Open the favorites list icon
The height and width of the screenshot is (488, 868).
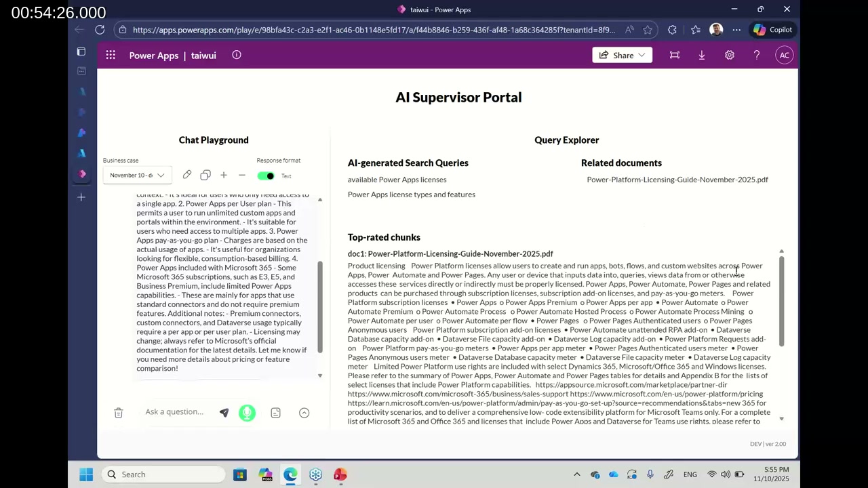tap(696, 30)
